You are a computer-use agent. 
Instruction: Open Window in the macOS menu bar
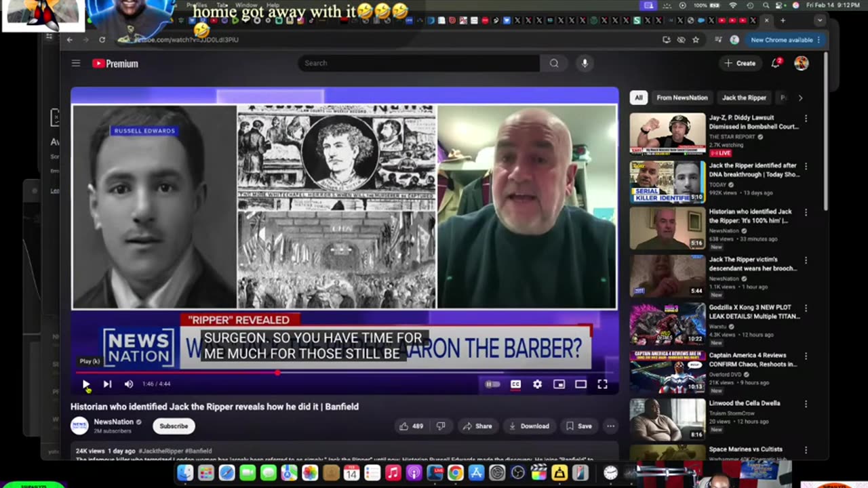coord(245,5)
